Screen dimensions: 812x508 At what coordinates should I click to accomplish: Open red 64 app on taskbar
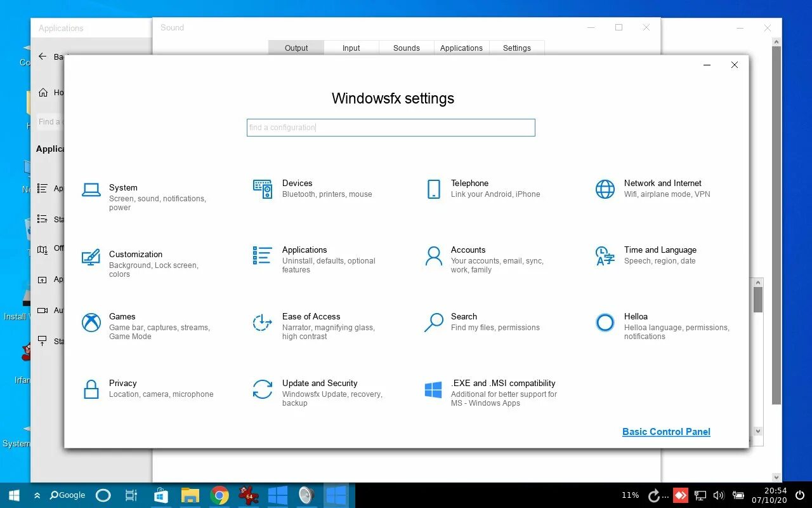pyautogui.click(x=248, y=495)
